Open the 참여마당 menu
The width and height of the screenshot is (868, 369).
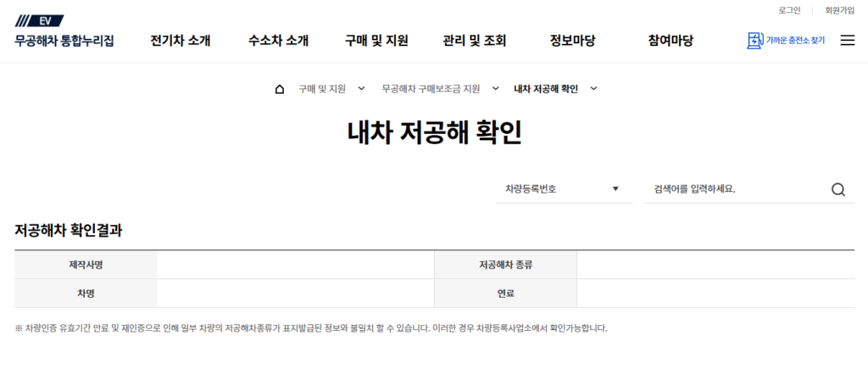coord(670,41)
